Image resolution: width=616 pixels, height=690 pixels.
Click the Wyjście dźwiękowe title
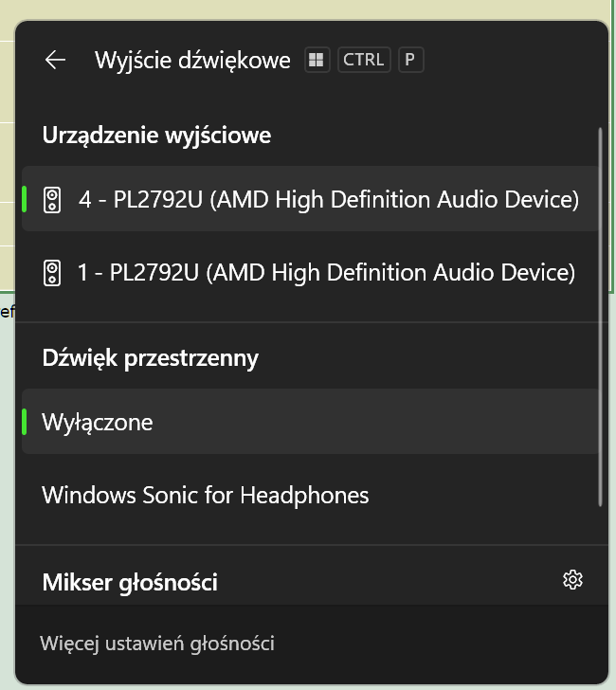[x=192, y=61]
